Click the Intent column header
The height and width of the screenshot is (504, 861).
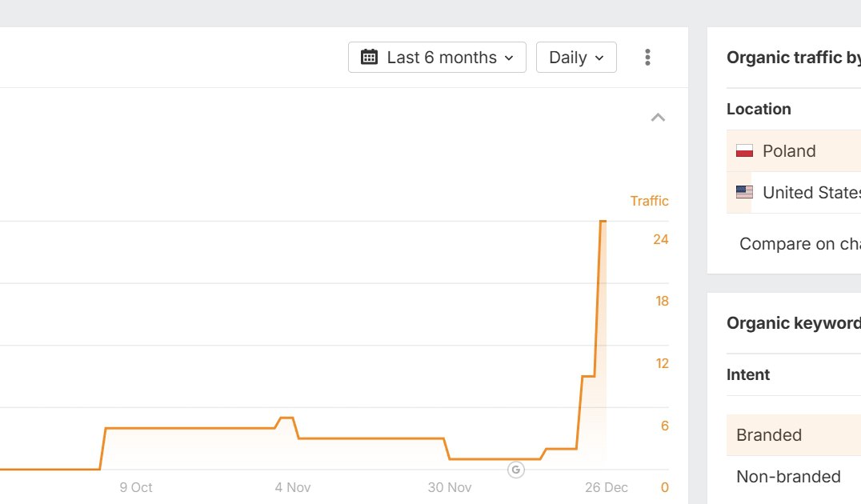point(748,375)
